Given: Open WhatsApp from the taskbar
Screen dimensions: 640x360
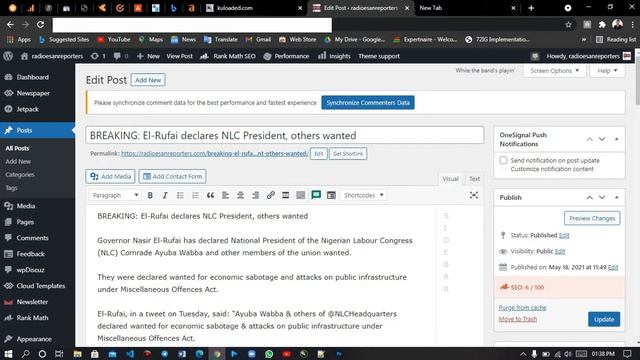Looking at the screenshot, I should point(269,354).
